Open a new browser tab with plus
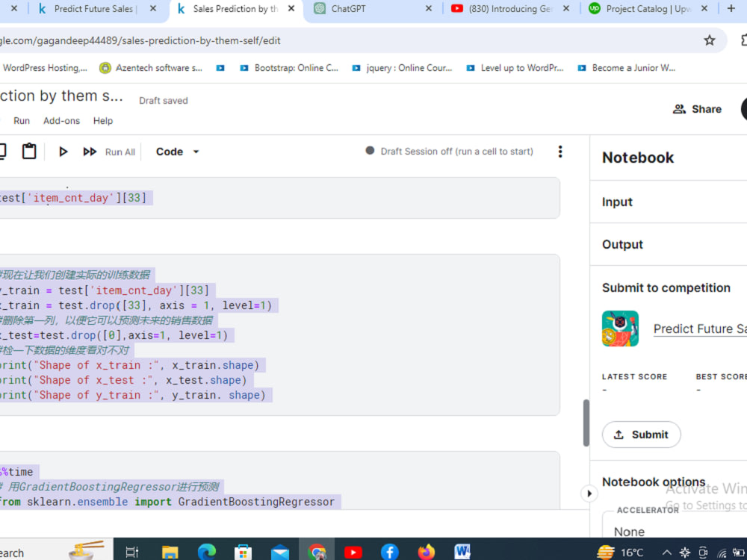747x560 pixels. [x=731, y=8]
